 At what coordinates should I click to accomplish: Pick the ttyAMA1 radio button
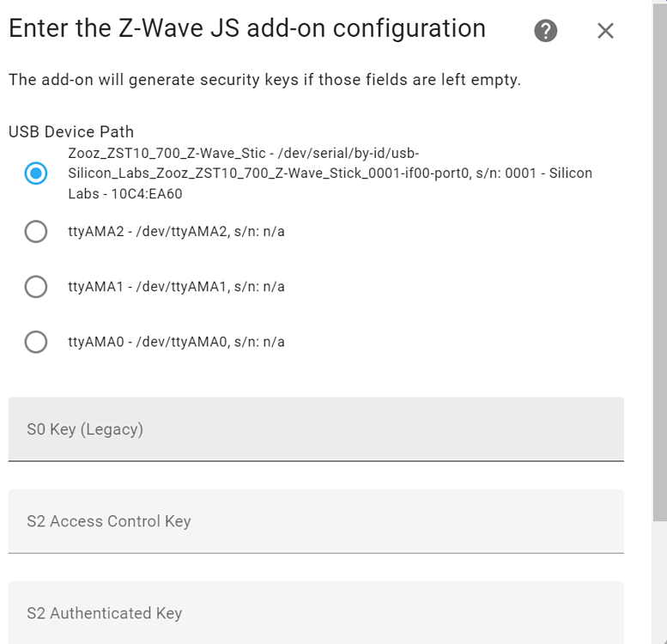(36, 287)
